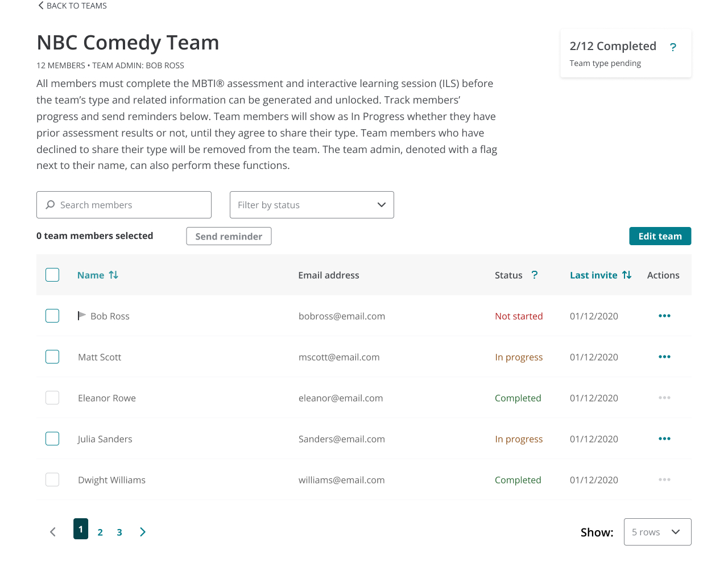Click the name Bob Ross in the table
The width and height of the screenshot is (728, 570).
[110, 316]
